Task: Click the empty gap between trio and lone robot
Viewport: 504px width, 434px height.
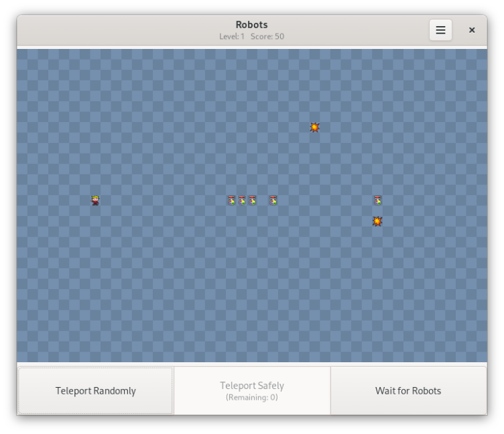Action: pyautogui.click(x=263, y=200)
